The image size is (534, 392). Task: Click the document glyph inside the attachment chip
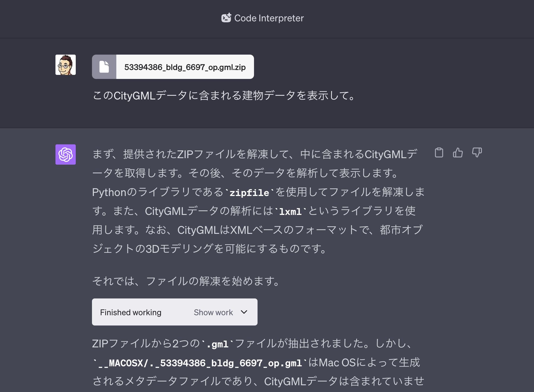pos(104,67)
